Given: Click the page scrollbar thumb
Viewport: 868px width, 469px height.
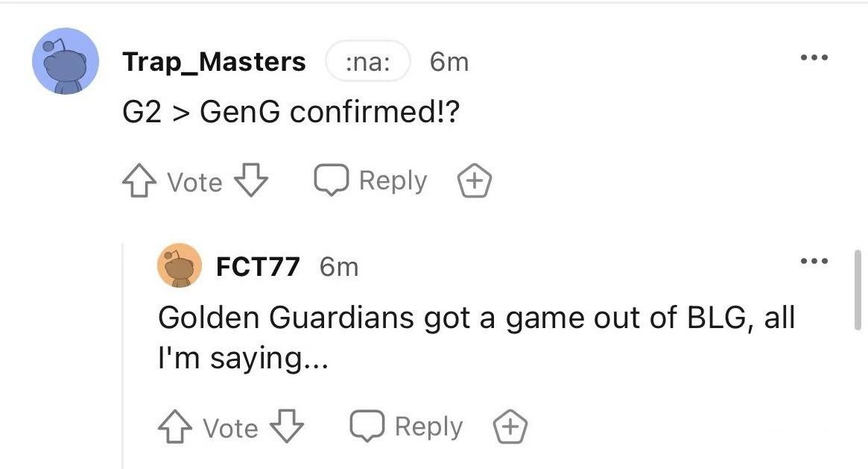Looking at the screenshot, I should [858, 289].
